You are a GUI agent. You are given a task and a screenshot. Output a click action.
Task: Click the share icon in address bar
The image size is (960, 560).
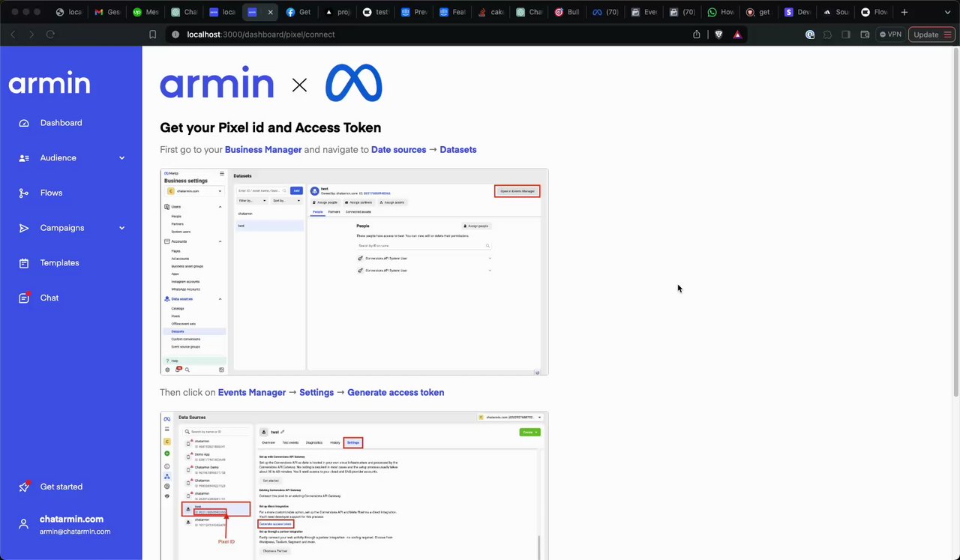pos(697,34)
